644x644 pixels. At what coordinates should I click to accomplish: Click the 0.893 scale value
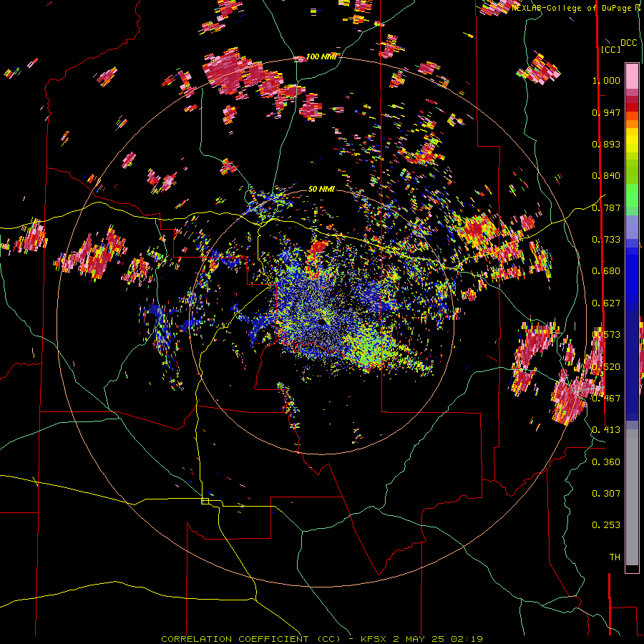pyautogui.click(x=606, y=144)
